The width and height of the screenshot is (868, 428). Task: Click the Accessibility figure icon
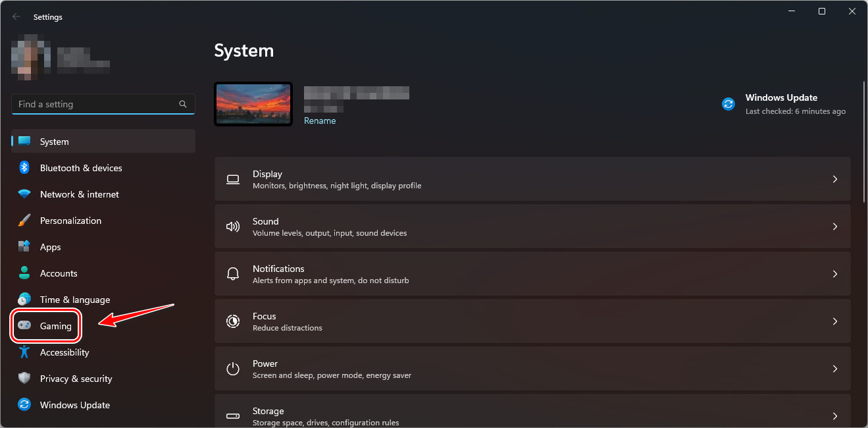click(x=24, y=352)
